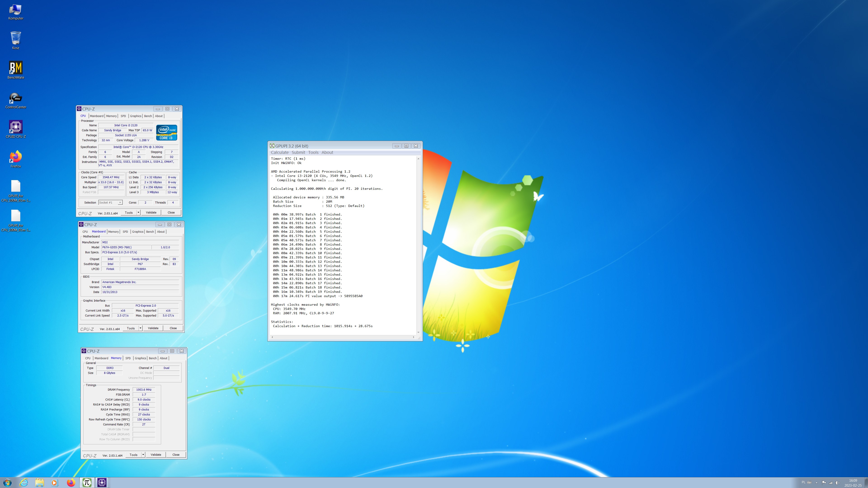This screenshot has height=488, width=868.
Task: Show hidden tray icons arrow
Action: (x=816, y=483)
